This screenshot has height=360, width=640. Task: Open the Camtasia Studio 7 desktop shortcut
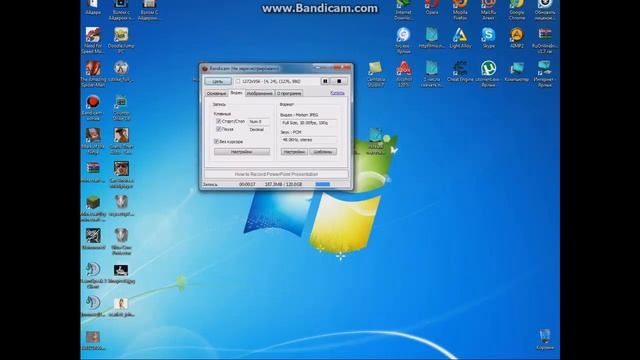click(375, 73)
